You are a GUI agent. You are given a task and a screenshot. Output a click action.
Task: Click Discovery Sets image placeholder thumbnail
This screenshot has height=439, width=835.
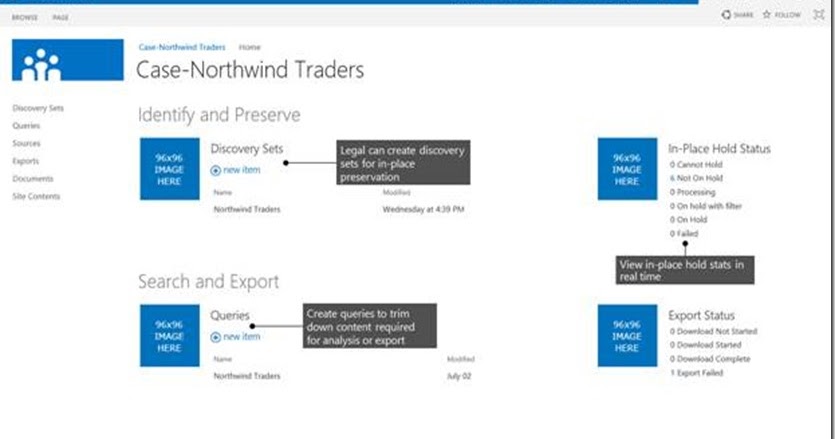(x=170, y=169)
